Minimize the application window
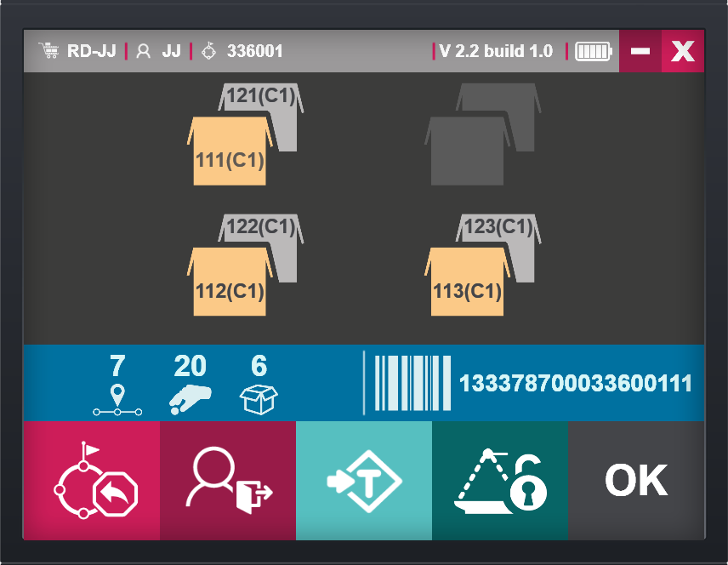 tap(640, 51)
